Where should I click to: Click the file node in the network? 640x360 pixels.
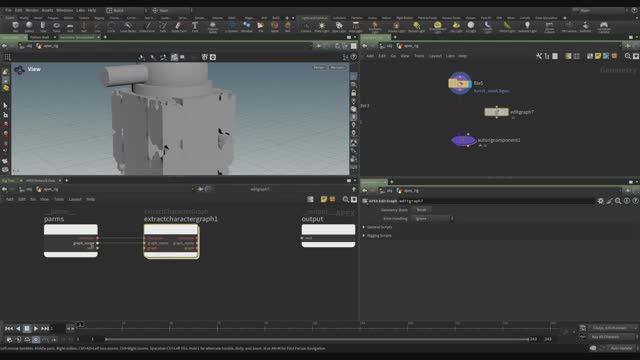(460, 83)
